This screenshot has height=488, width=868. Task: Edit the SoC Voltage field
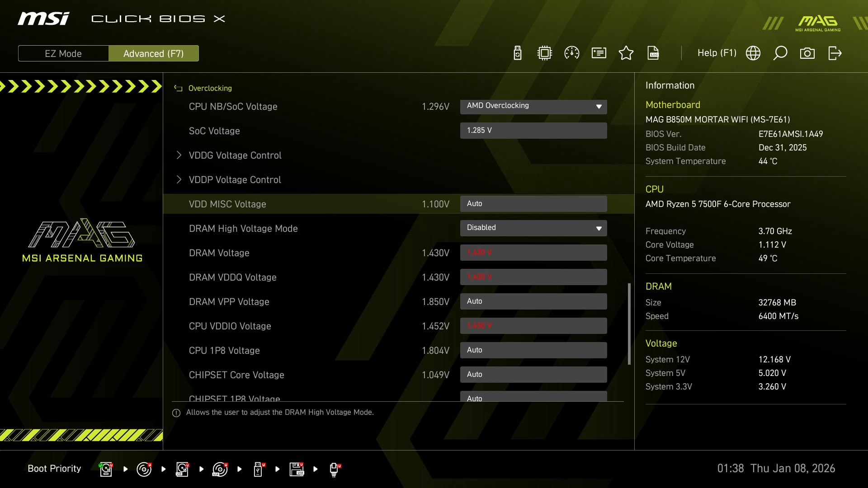click(x=533, y=131)
